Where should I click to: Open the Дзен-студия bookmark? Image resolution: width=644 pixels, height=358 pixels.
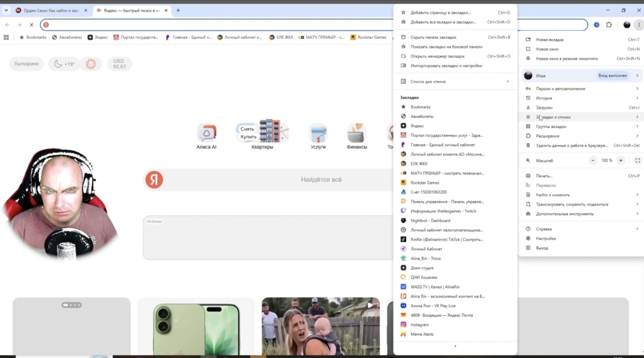[455, 268]
